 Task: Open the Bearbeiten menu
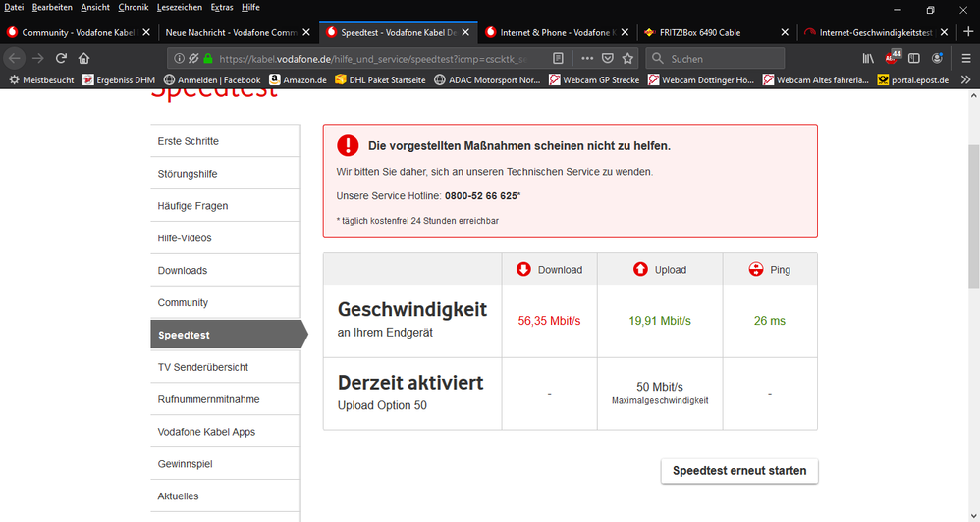(52, 8)
